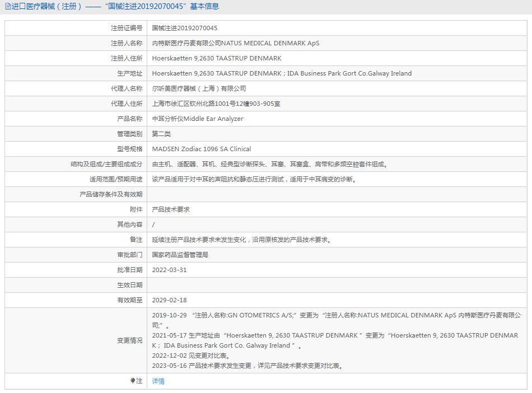Viewport: 532px width, 393px height.
Task: Select the agent name 尔听美医疗器械（上海）有限公司
Action: click(199, 88)
